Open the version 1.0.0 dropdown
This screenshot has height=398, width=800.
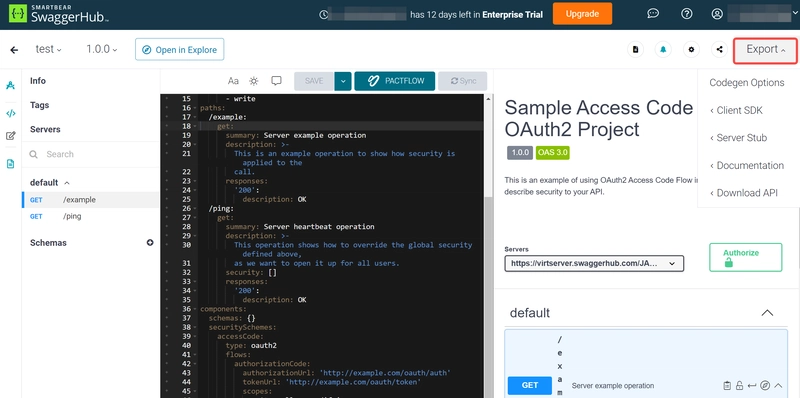tap(102, 49)
